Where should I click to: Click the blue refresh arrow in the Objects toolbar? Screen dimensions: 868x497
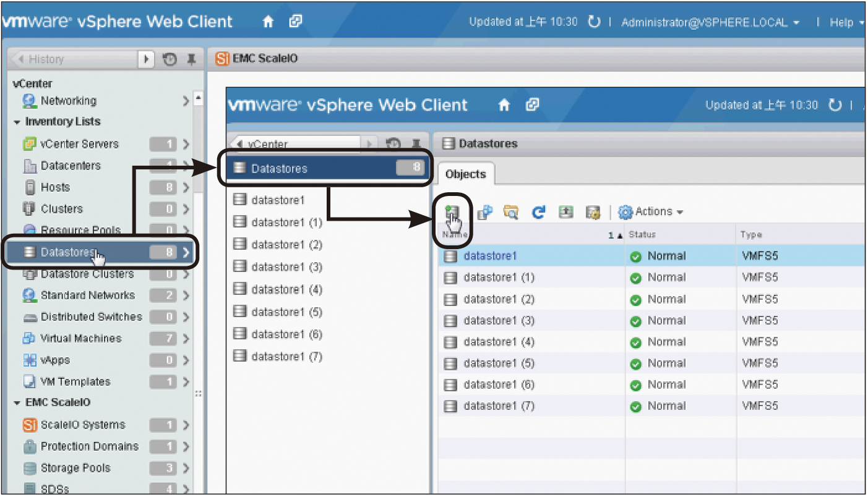click(538, 212)
